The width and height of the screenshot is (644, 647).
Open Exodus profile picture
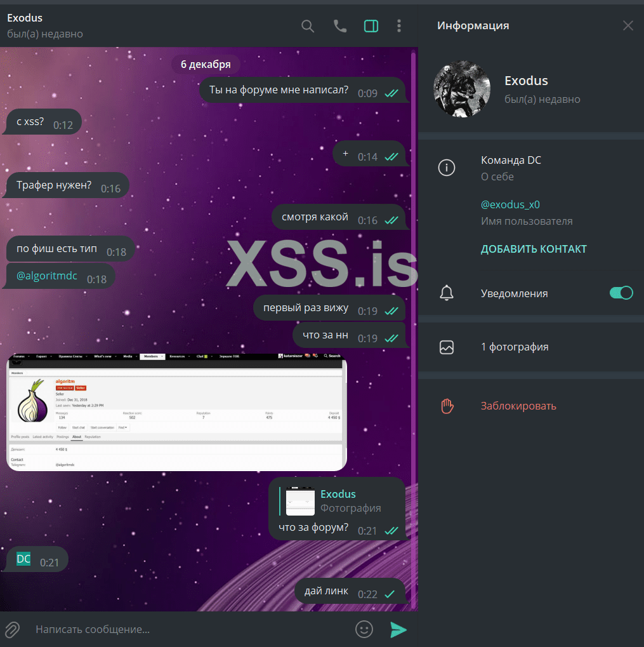coord(462,89)
